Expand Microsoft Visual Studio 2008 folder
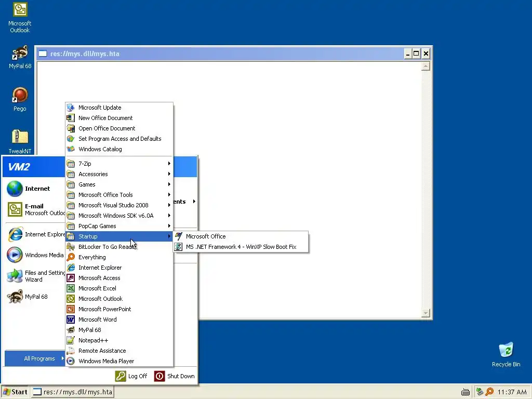 pos(119,205)
